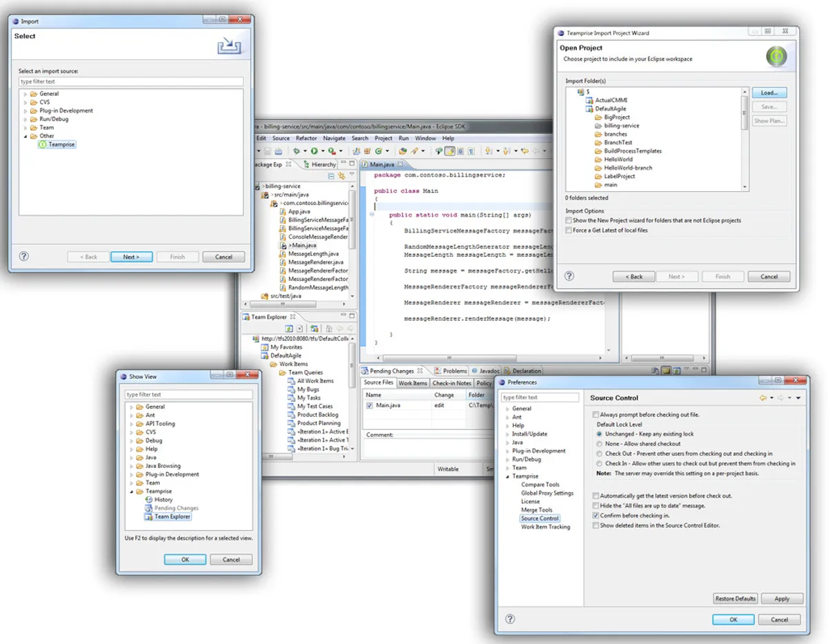This screenshot has height=644, width=828.
Task: Collapse the Teamprise node in Preferences tree
Action: pos(507,476)
